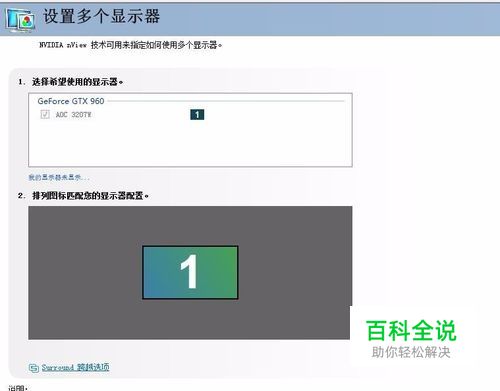Click the multi-display header icon
Viewport: 500px width, 391px height.
tap(21, 20)
